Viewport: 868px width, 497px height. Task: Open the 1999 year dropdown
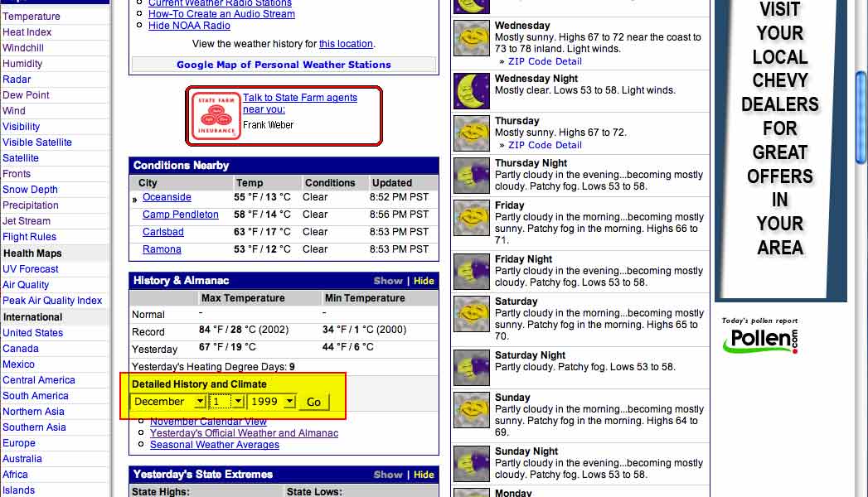pos(273,402)
